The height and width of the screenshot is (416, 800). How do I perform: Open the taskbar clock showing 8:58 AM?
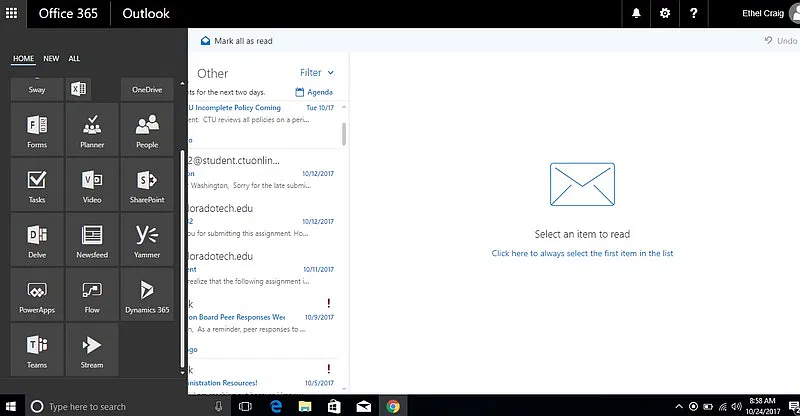coord(762,406)
